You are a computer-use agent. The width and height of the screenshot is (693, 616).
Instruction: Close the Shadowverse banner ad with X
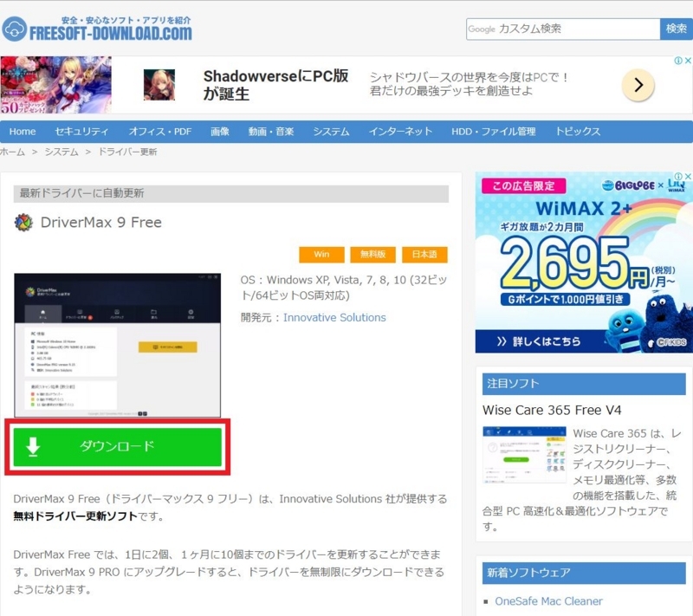point(688,61)
